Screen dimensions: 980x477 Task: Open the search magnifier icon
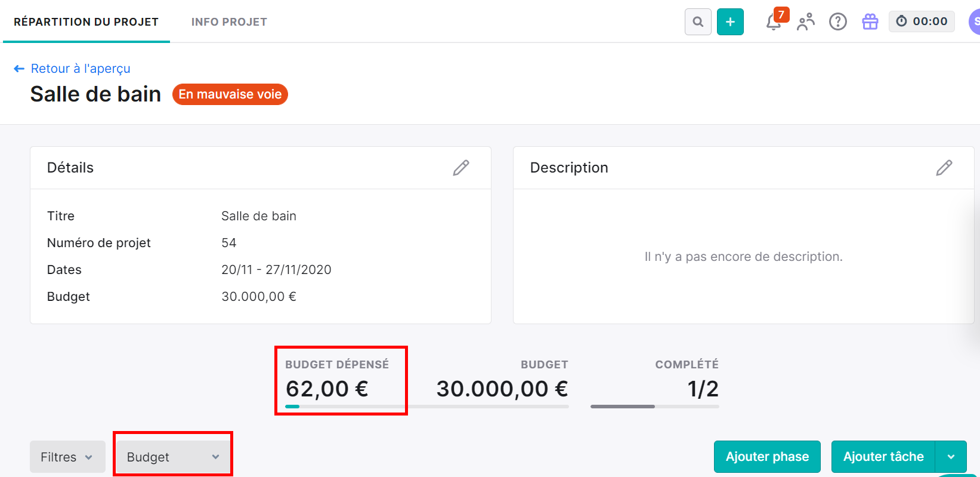click(x=698, y=22)
